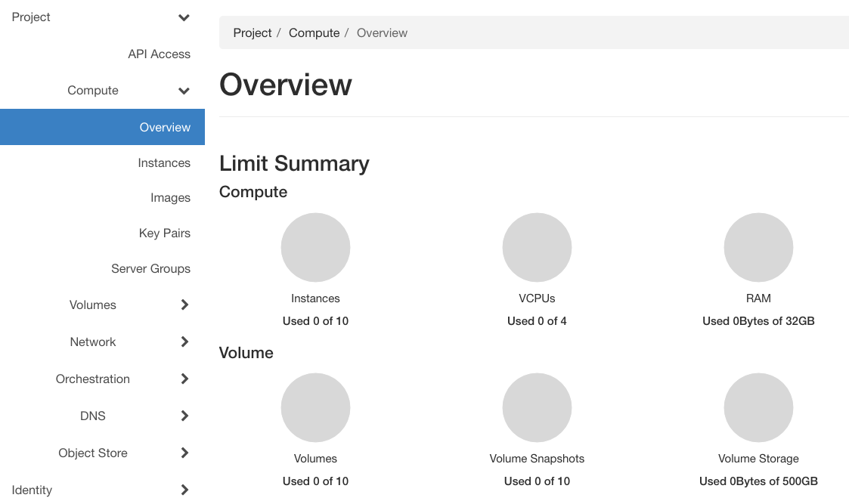This screenshot has height=504, width=849.
Task: Click the Project breadcrumb link
Action: 253,33
